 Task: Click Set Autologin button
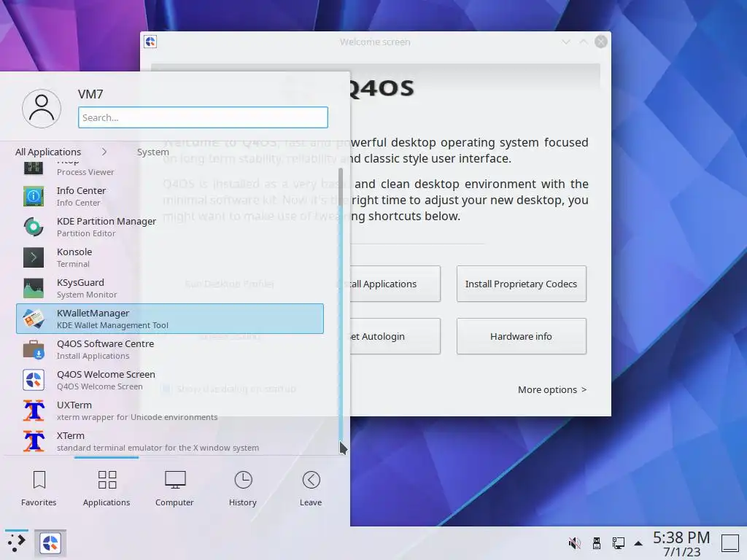pos(395,336)
